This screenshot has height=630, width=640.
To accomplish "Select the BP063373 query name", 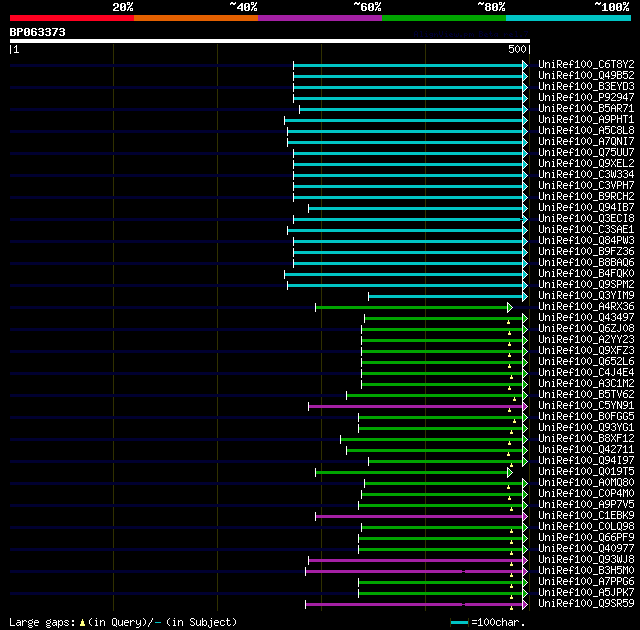I will click(38, 32).
